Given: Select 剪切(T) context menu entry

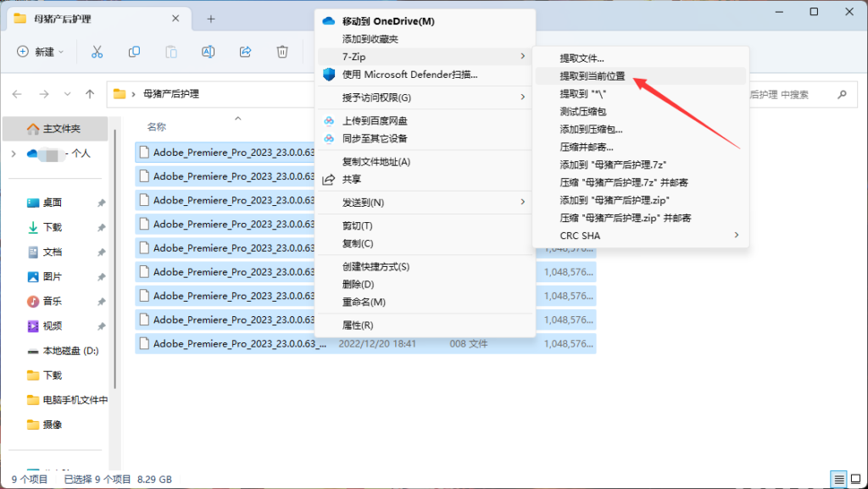Looking at the screenshot, I should pos(425,226).
